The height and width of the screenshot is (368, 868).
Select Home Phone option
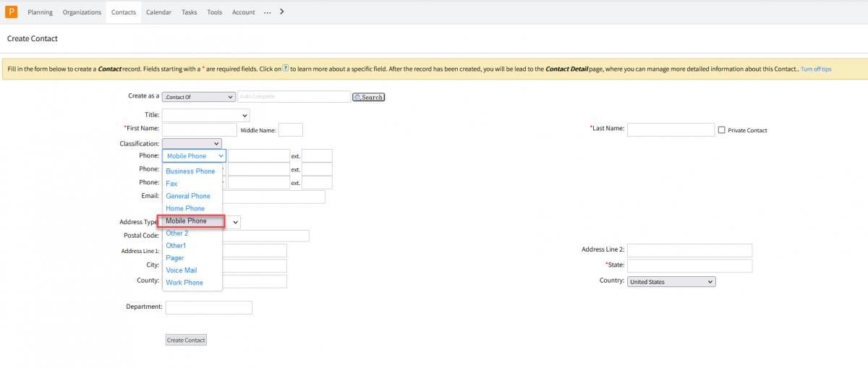185,208
